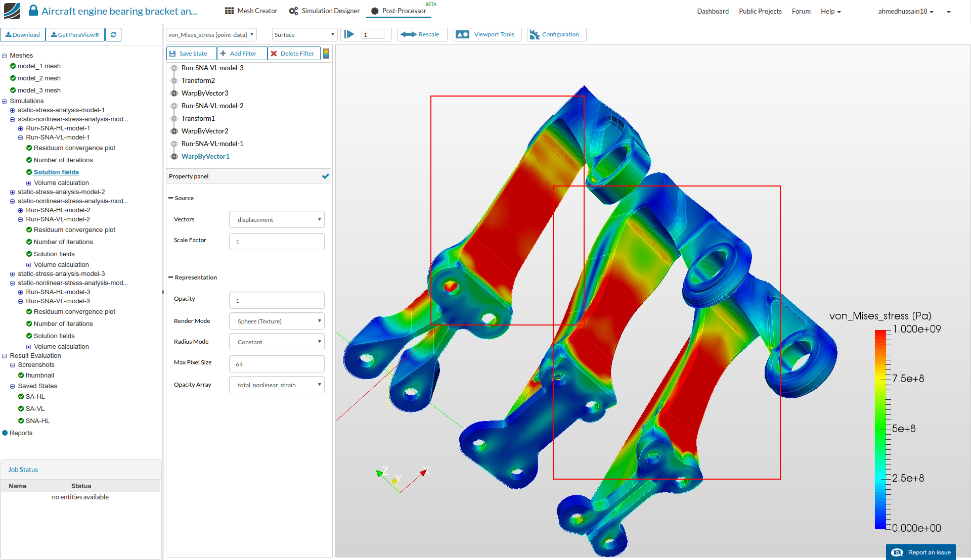This screenshot has width=971, height=560.
Task: Collapse the Meshes tree node
Action: [x=5, y=56]
